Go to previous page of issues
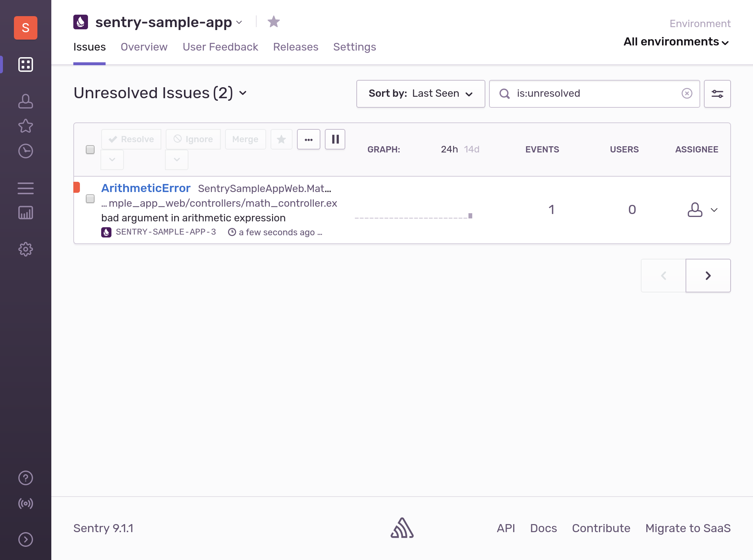Screen dimensions: 753x560 (664, 276)
